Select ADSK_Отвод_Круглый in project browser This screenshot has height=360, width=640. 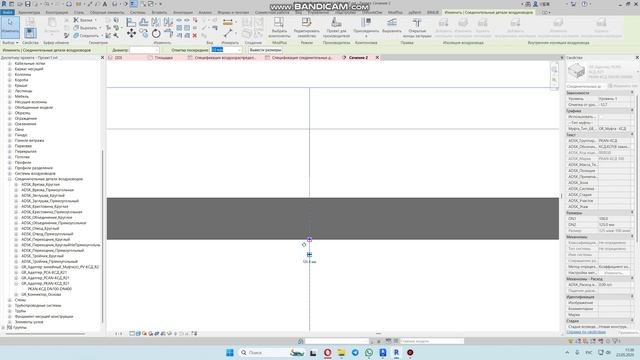point(40,229)
